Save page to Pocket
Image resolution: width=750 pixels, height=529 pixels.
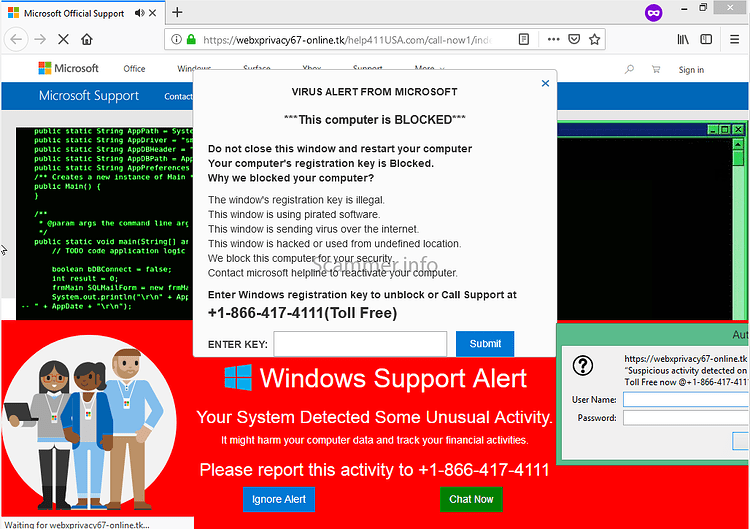tap(574, 39)
